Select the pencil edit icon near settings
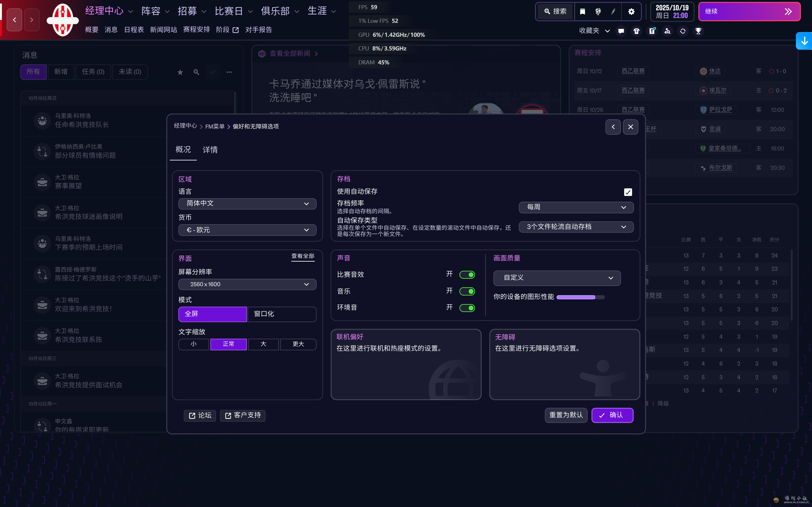Image resolution: width=812 pixels, height=507 pixels. (x=613, y=11)
